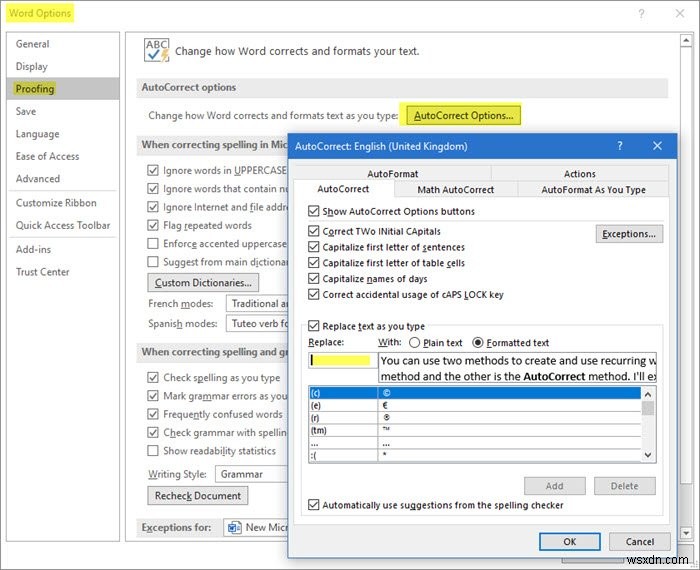Click the Word Options help question mark
The height and width of the screenshot is (570, 700).
click(641, 14)
